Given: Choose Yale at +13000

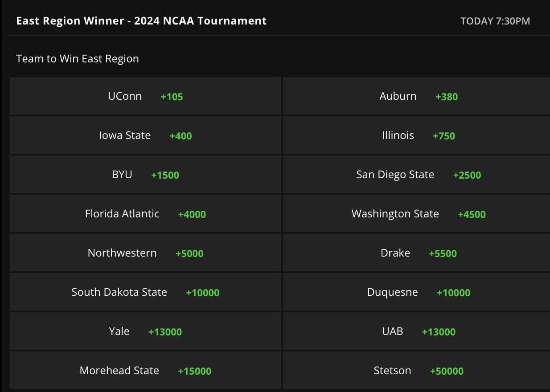Looking at the screenshot, I should 145,331.
